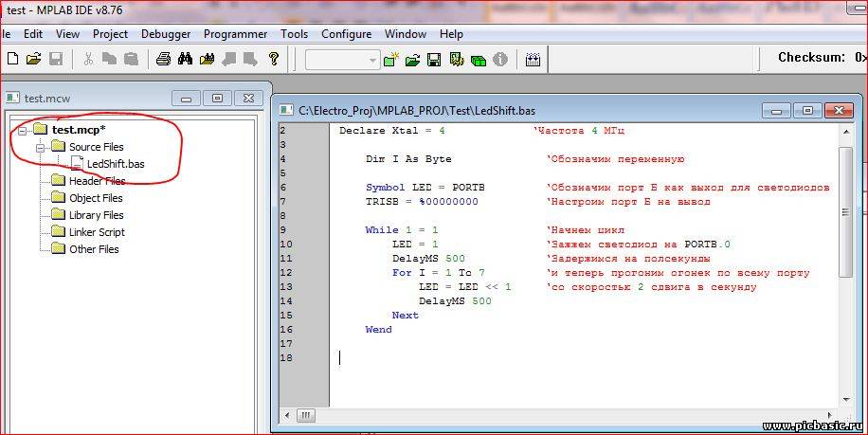Click Open Project green folder icon
Image resolution: width=868 pixels, height=435 pixels.
412,59
